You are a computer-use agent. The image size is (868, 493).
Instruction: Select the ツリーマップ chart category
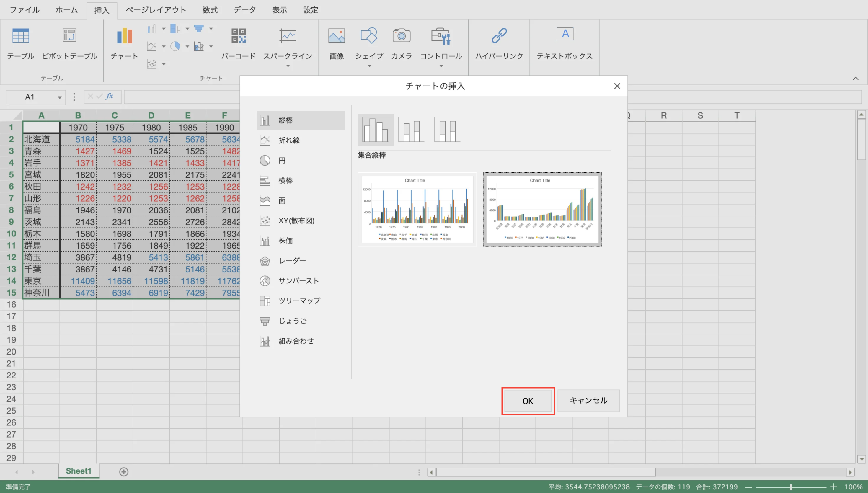tap(299, 301)
